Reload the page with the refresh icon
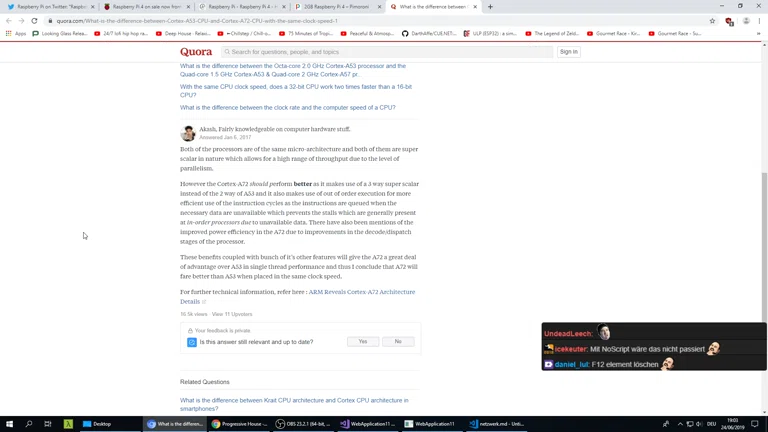Image resolution: width=768 pixels, height=432 pixels. coord(34,21)
